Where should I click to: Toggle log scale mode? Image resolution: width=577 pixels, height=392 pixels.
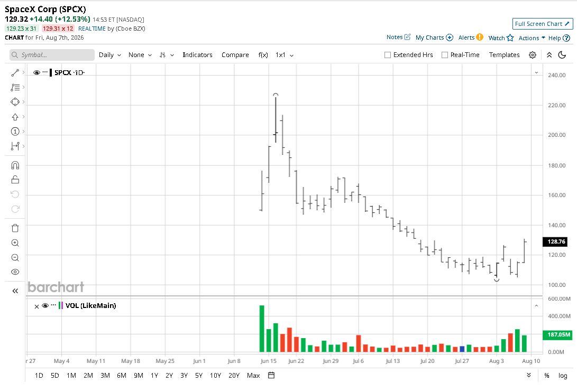563,376
